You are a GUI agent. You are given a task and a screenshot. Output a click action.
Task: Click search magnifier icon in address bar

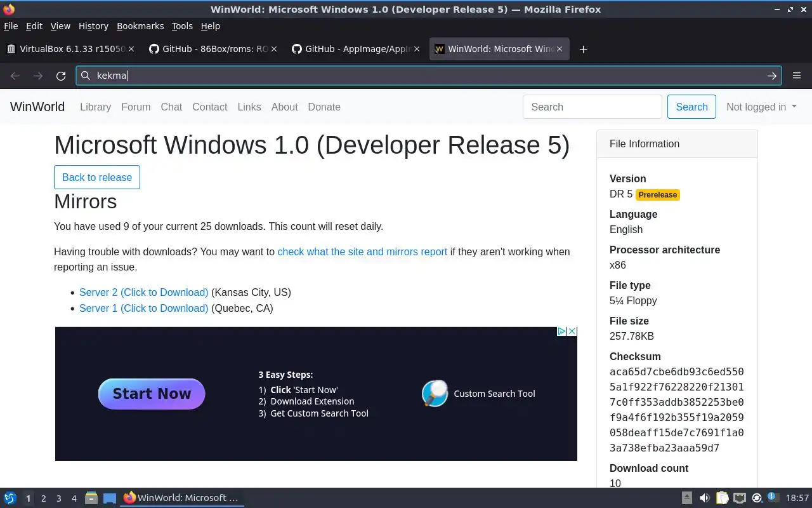pyautogui.click(x=86, y=76)
